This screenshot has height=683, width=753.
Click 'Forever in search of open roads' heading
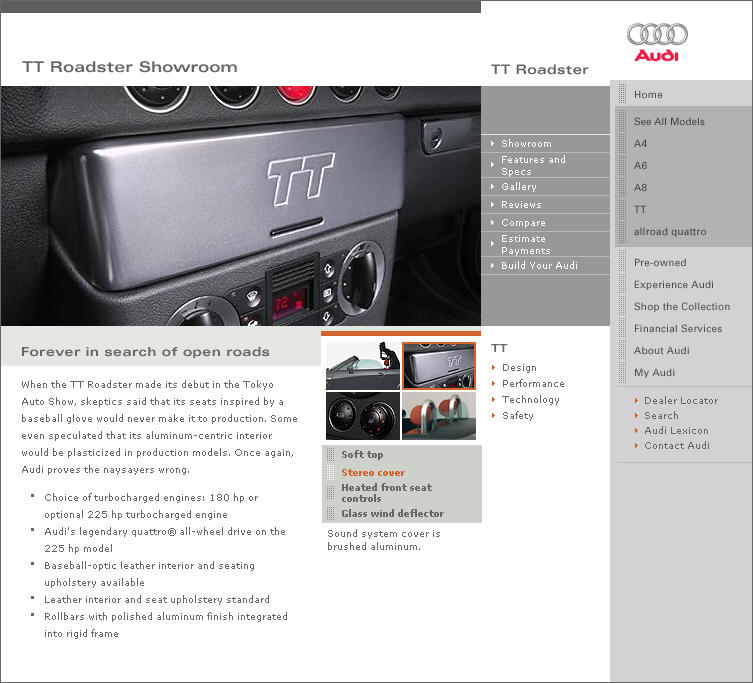pos(145,352)
